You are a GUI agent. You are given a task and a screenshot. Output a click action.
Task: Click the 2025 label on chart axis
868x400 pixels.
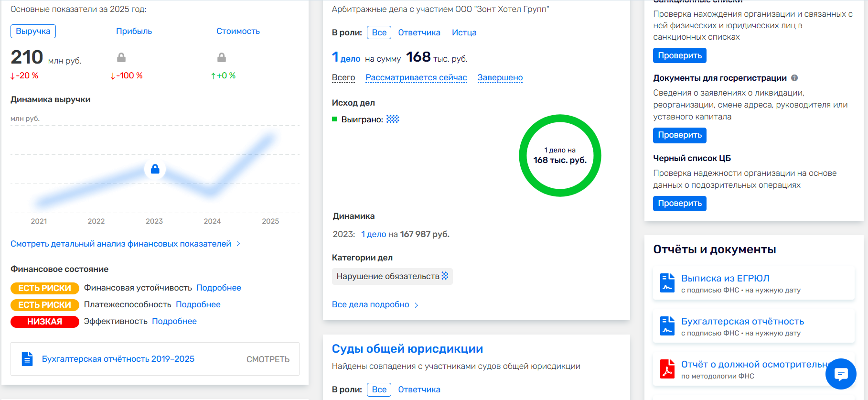[x=270, y=221]
